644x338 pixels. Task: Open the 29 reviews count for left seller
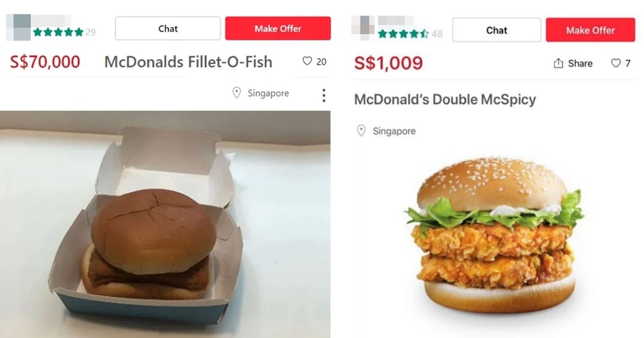point(90,32)
